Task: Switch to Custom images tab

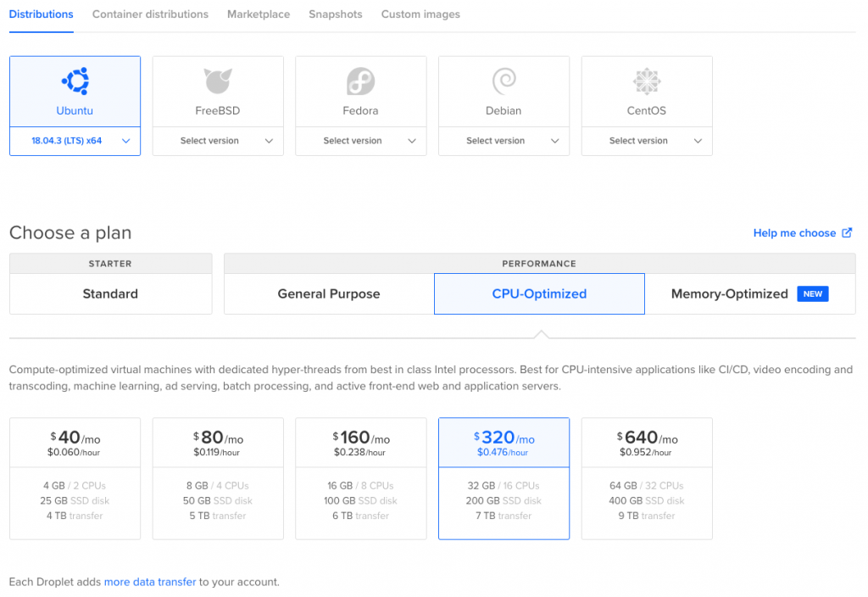Action: (x=420, y=14)
